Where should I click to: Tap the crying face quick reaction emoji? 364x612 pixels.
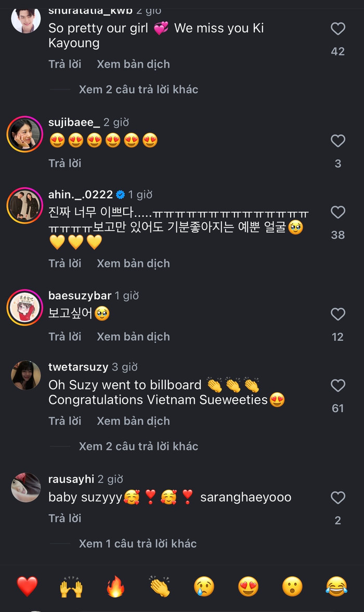(x=204, y=585)
